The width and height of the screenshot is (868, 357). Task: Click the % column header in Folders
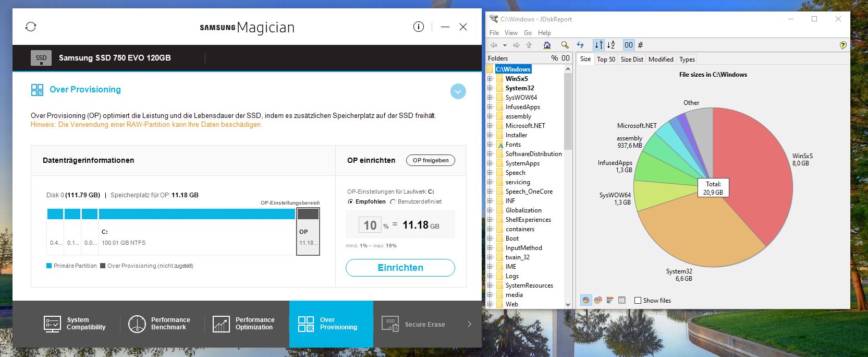click(555, 58)
